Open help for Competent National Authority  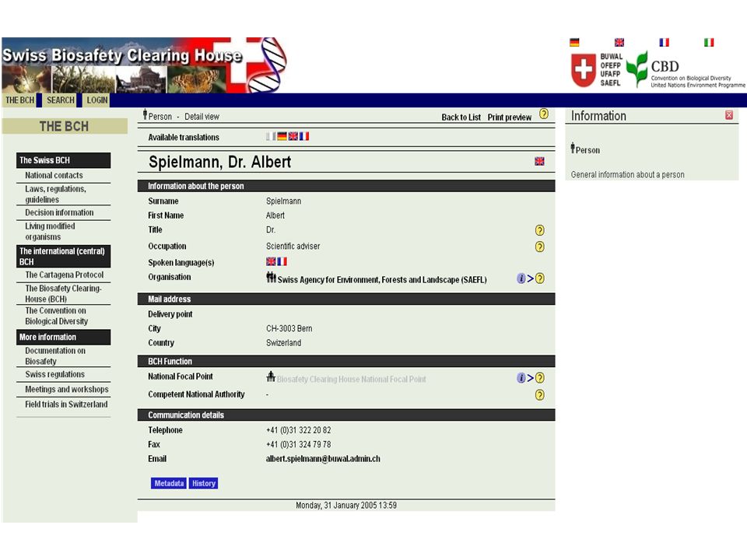point(540,395)
